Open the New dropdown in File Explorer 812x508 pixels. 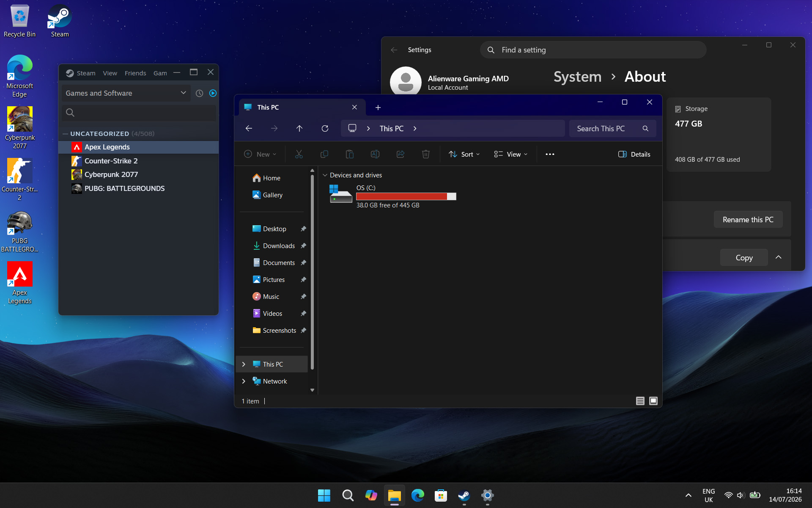tap(260, 154)
